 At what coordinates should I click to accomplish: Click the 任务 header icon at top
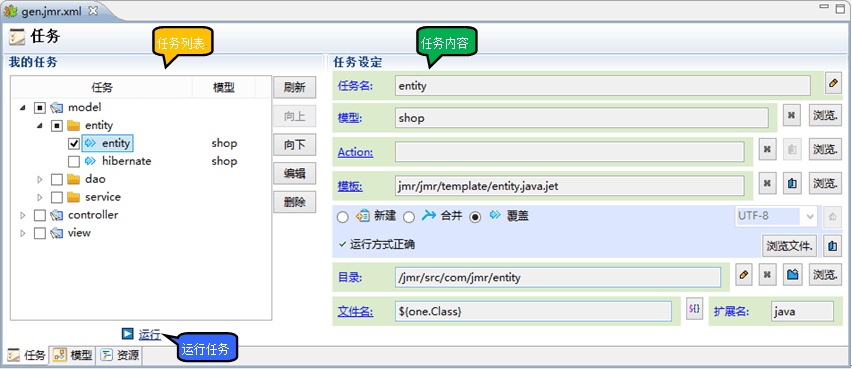pos(17,37)
